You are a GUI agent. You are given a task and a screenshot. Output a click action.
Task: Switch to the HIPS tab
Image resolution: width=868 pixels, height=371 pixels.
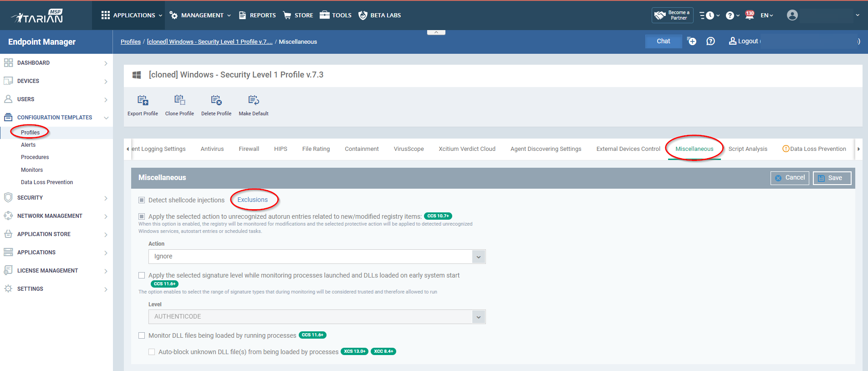(x=281, y=149)
